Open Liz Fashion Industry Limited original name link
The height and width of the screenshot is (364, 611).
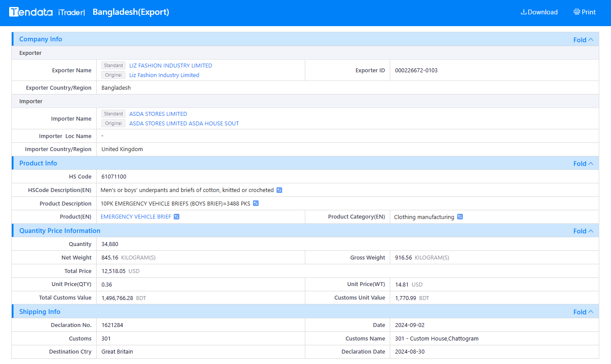point(164,75)
